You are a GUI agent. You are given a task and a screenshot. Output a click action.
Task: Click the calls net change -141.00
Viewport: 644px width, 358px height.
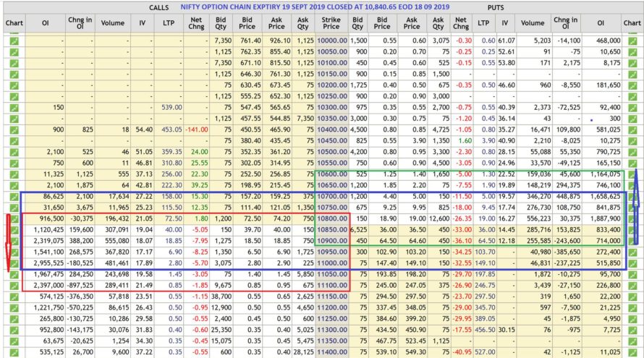click(197, 129)
